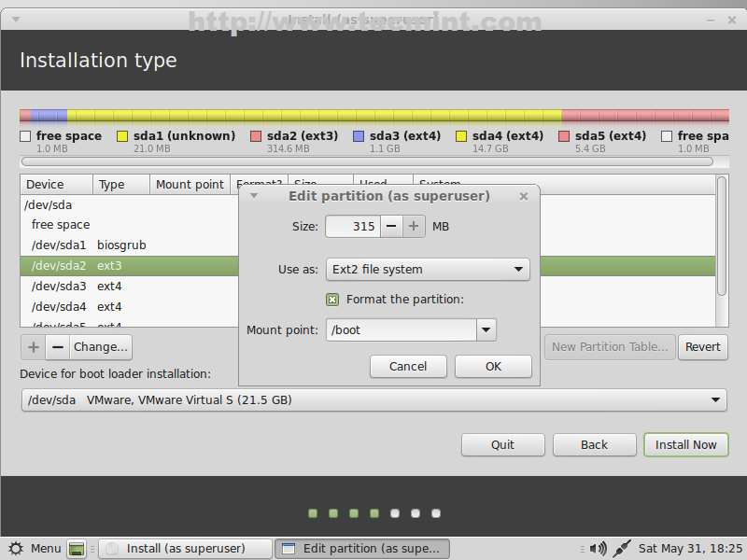Viewport: 747px width, 560px height.
Task: Open the 'Use as' Ext2 file system dropdown
Action: [428, 270]
